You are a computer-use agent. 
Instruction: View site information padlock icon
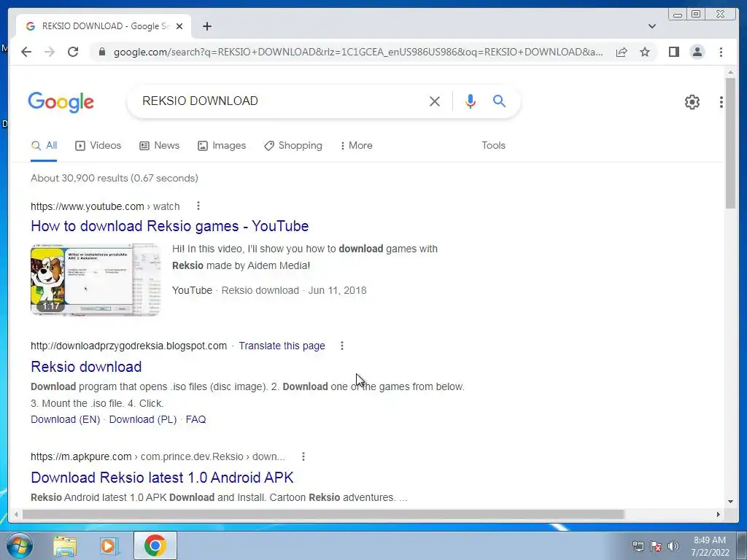[101, 52]
